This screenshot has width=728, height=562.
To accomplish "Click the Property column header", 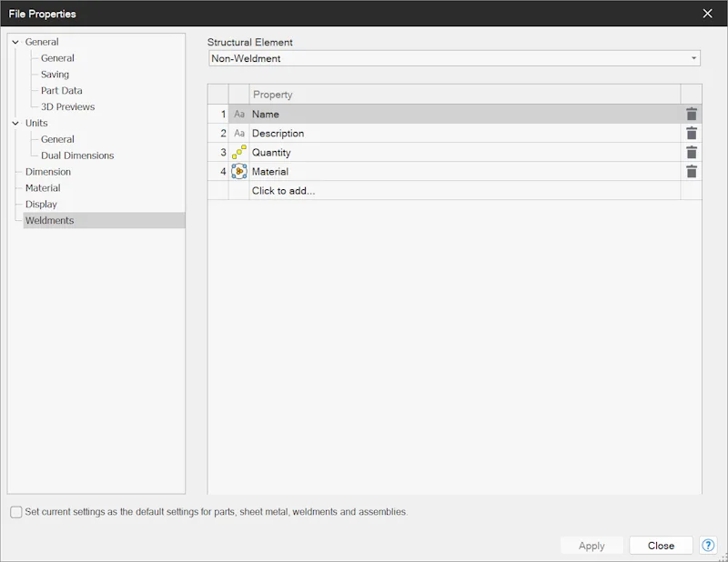I will 465,95.
